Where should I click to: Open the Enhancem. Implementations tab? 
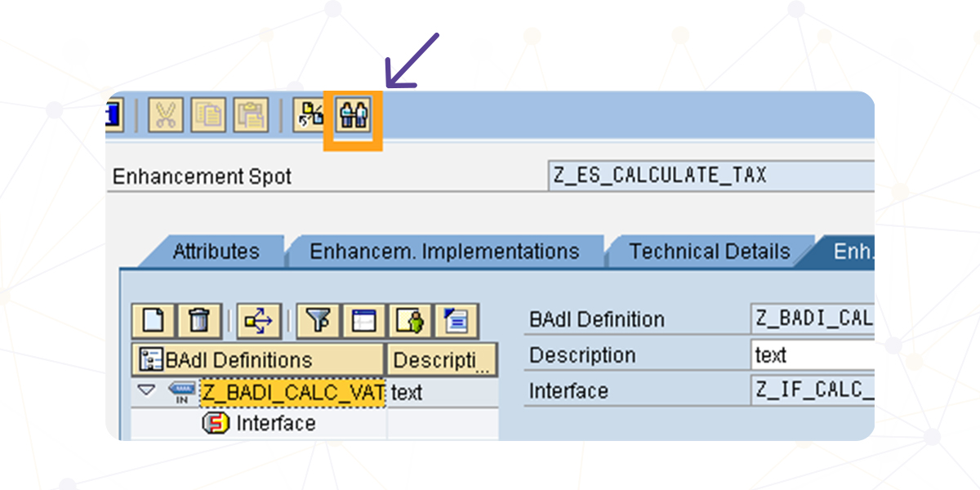coord(444,252)
